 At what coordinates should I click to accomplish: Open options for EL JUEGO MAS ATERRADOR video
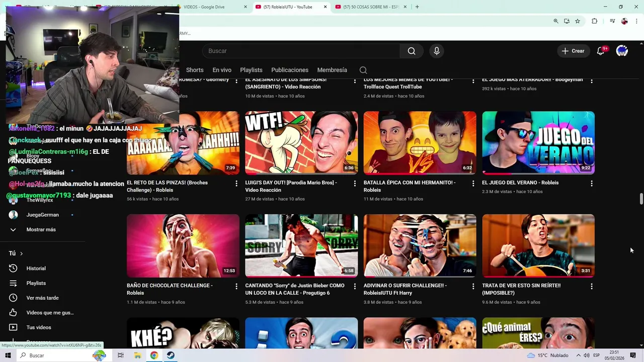click(591, 80)
